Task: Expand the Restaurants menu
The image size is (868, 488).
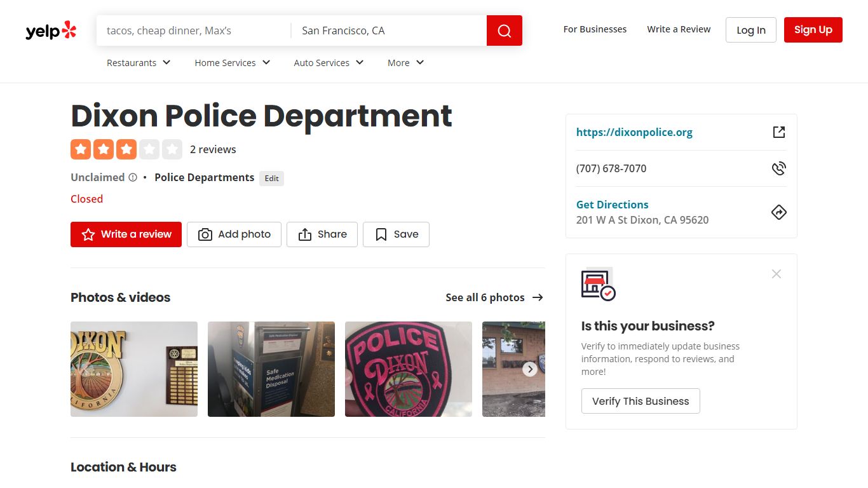Action: [x=139, y=63]
